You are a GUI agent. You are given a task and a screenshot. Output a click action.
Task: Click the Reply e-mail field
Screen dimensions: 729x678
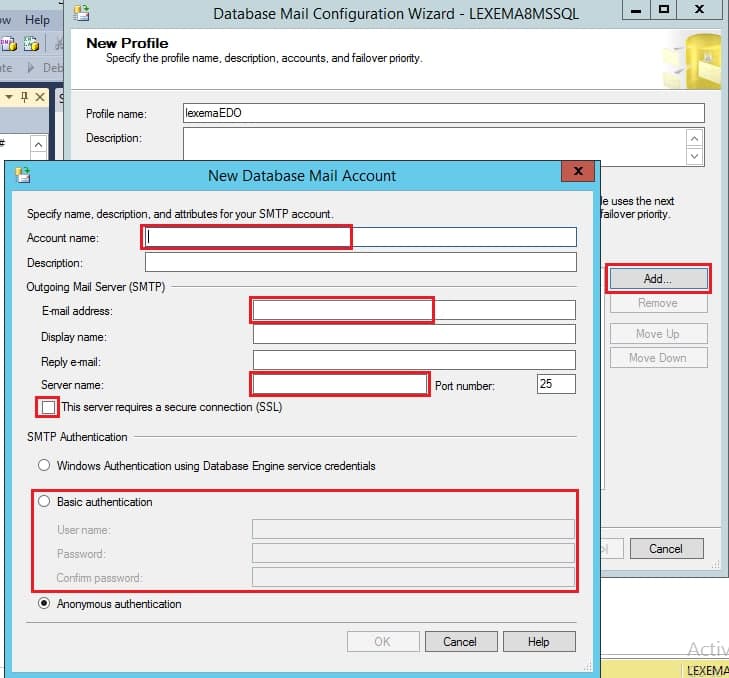click(414, 360)
